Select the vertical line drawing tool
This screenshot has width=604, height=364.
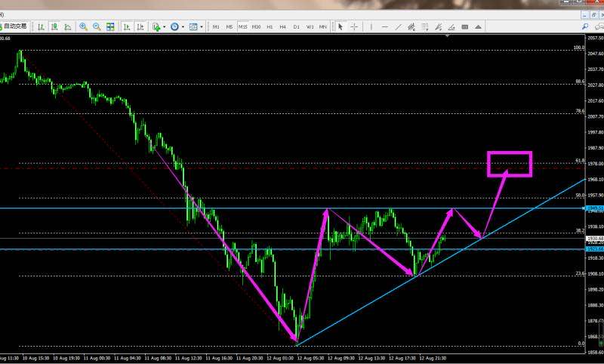coord(371,26)
